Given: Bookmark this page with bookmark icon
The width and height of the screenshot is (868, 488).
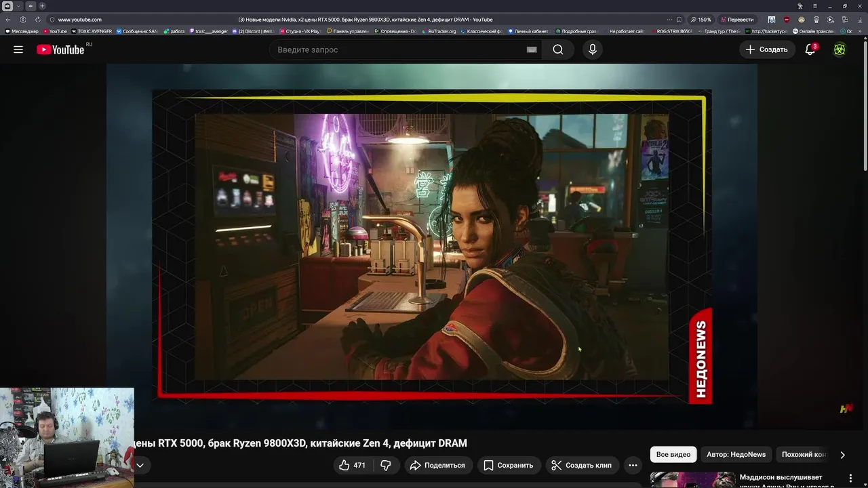Looking at the screenshot, I should pos(680,20).
